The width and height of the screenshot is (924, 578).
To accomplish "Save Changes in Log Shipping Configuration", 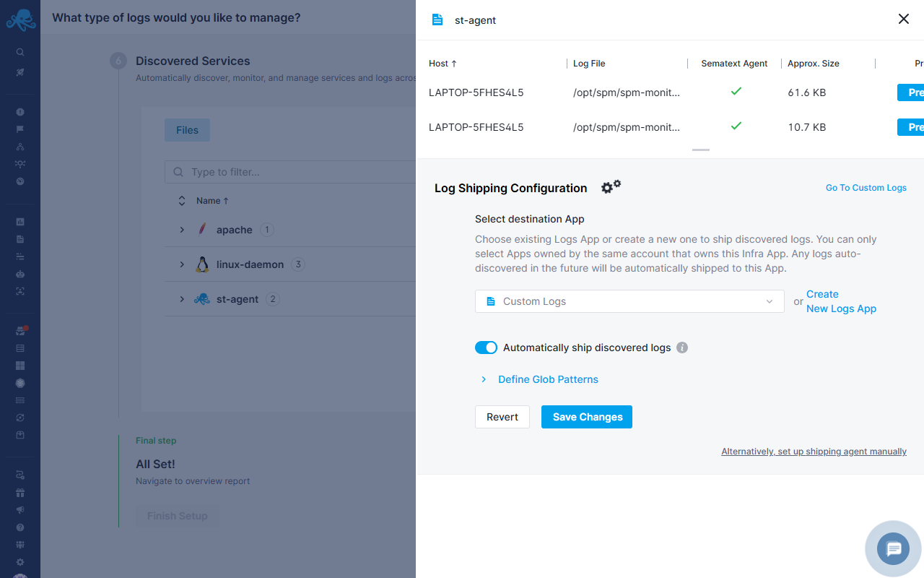I will (x=586, y=417).
